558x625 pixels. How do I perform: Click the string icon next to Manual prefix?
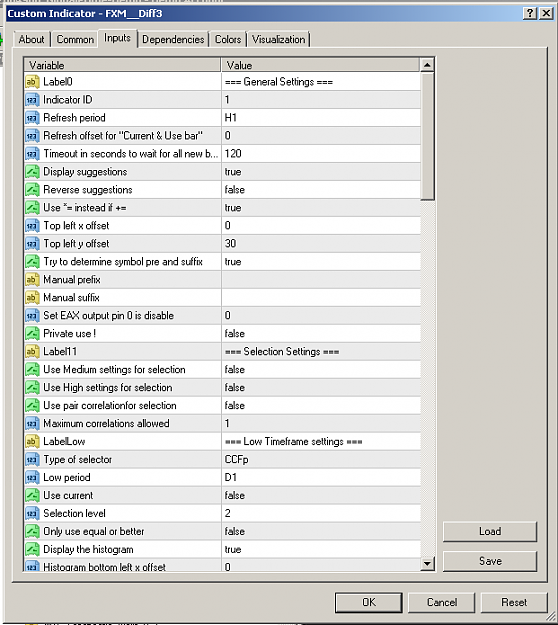click(32, 279)
